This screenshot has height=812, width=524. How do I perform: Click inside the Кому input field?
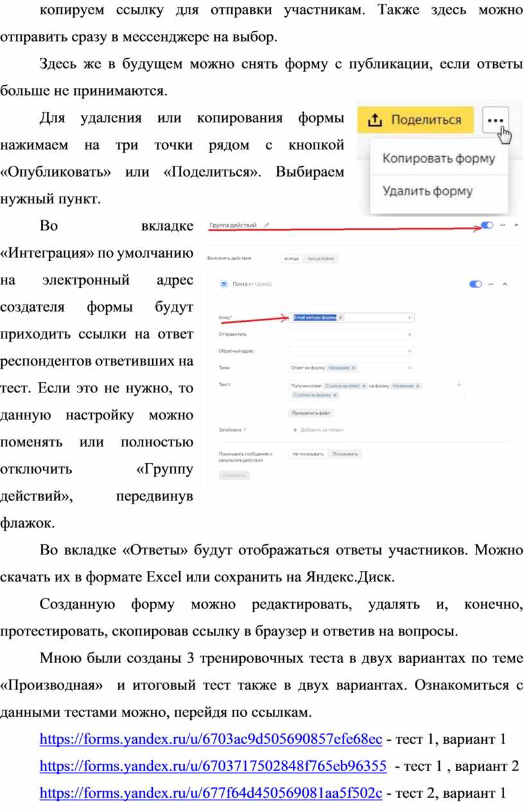[351, 317]
